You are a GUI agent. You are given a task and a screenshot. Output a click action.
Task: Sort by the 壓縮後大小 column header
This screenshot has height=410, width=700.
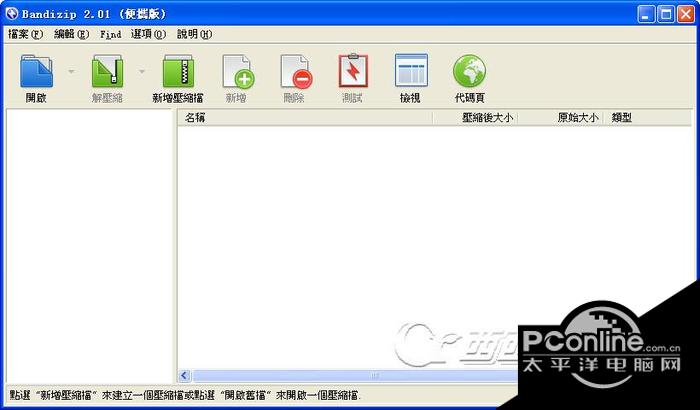tap(475, 118)
